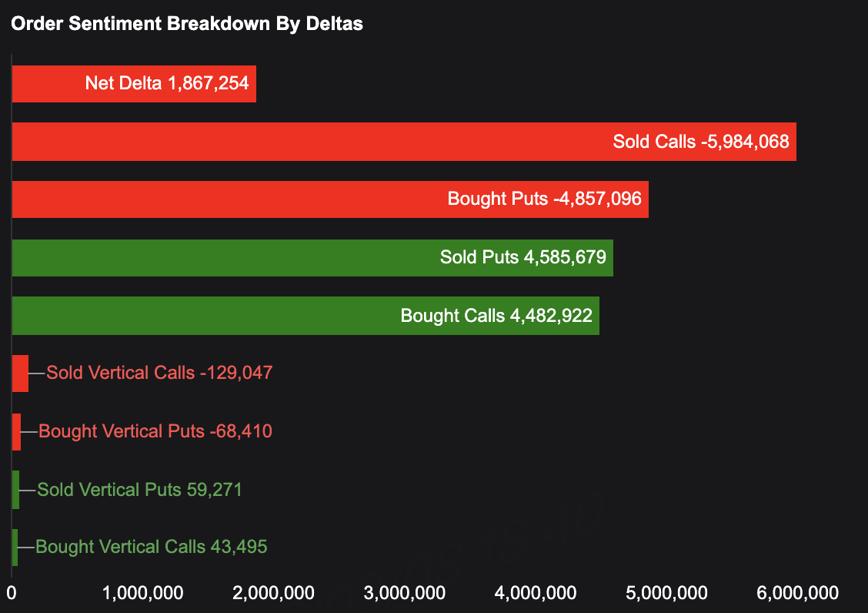This screenshot has height=613, width=868.
Task: Click the small red Bought Vertical Puts bar
Action: [x=16, y=432]
